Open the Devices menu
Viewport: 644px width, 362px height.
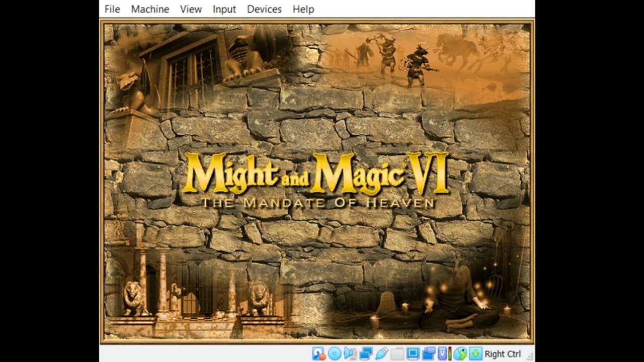coord(264,9)
